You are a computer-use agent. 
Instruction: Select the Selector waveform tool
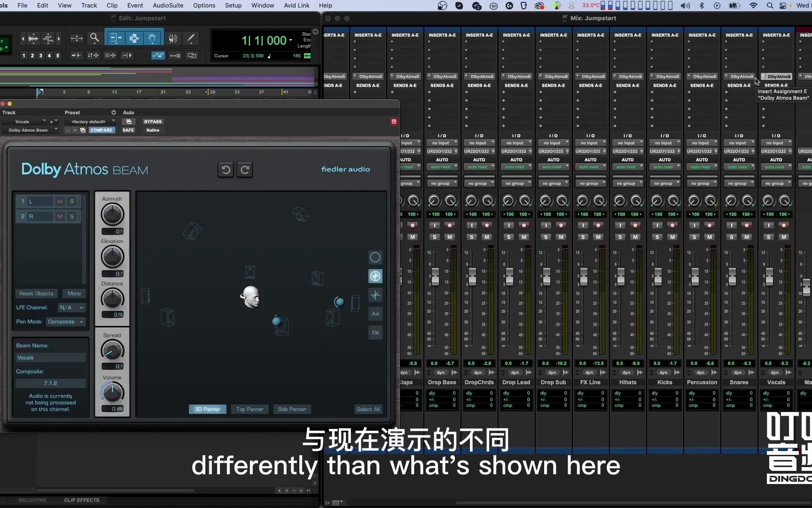tap(134, 38)
